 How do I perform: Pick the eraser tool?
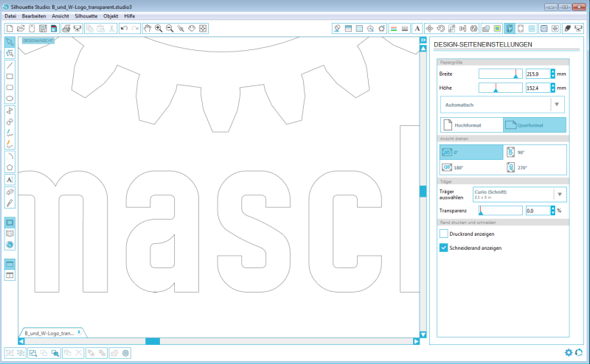pyautogui.click(x=10, y=192)
